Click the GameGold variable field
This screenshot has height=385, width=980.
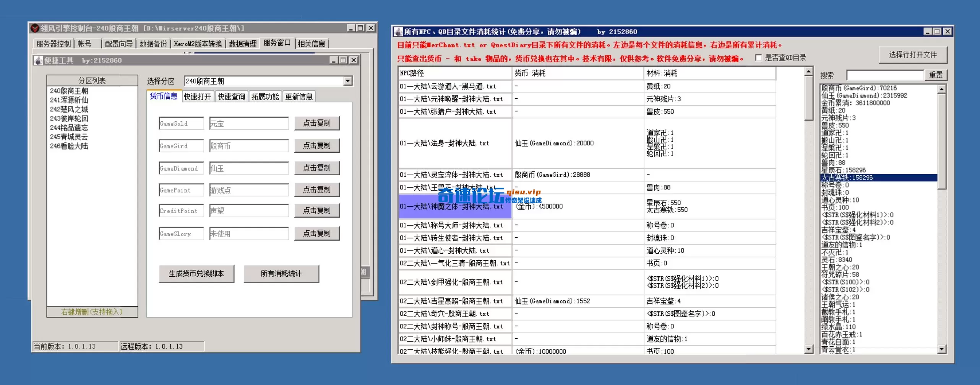click(x=181, y=124)
